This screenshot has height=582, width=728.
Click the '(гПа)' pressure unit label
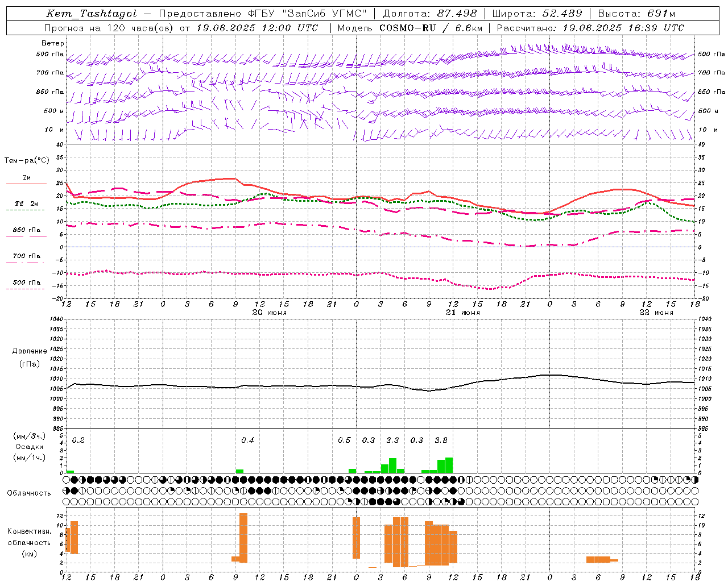pos(30,364)
